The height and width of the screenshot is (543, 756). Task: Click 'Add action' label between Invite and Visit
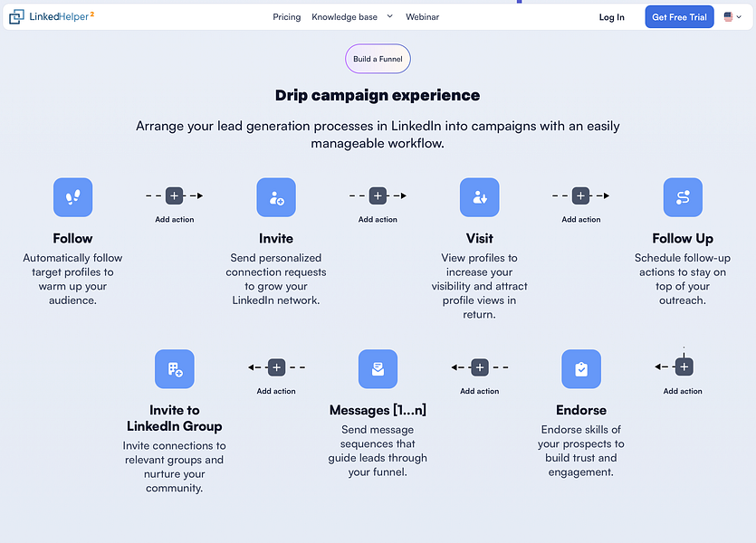[x=378, y=219]
